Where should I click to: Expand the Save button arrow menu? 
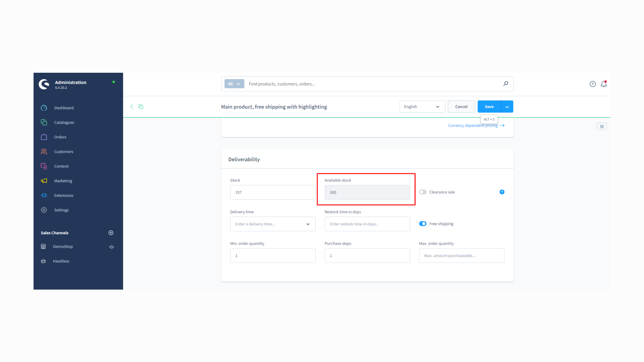tap(507, 107)
